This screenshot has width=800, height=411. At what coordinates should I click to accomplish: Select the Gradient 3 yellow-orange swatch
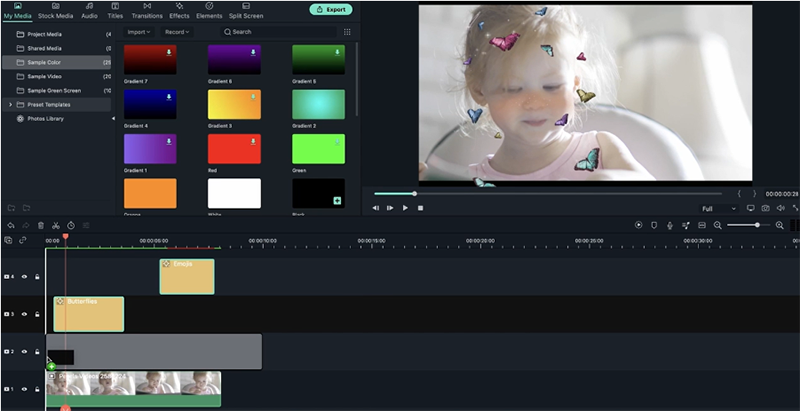(234, 105)
